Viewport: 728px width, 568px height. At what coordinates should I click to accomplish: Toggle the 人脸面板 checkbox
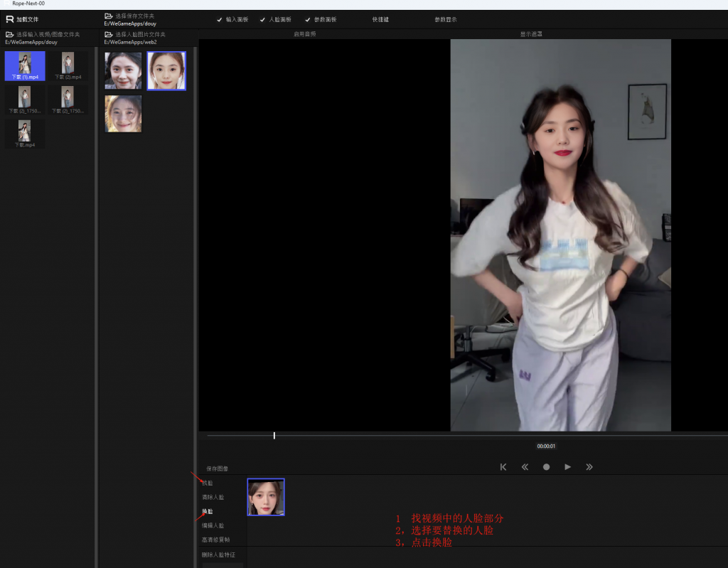pos(262,19)
